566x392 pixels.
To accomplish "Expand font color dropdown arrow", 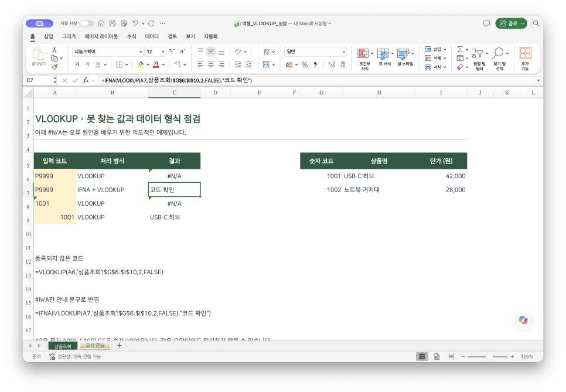I will click(163, 64).
